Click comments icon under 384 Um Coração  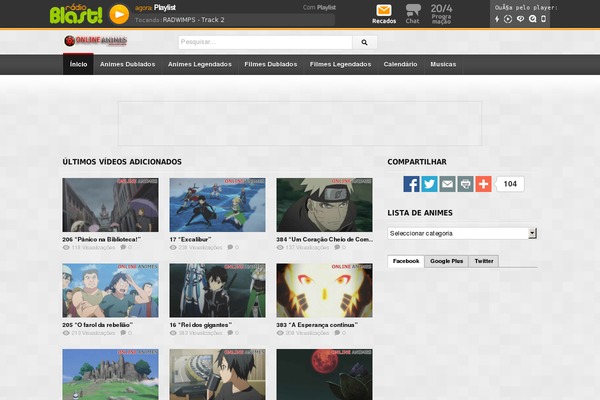coord(337,247)
